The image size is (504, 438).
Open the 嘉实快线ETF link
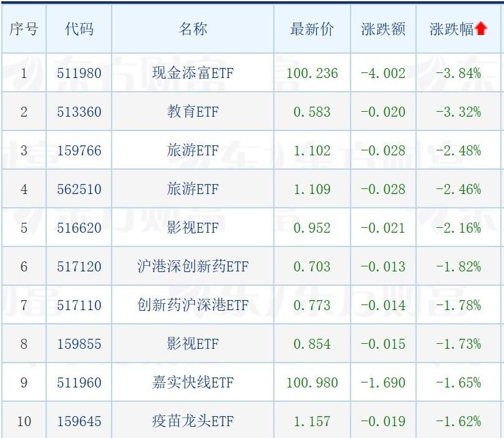193,382
